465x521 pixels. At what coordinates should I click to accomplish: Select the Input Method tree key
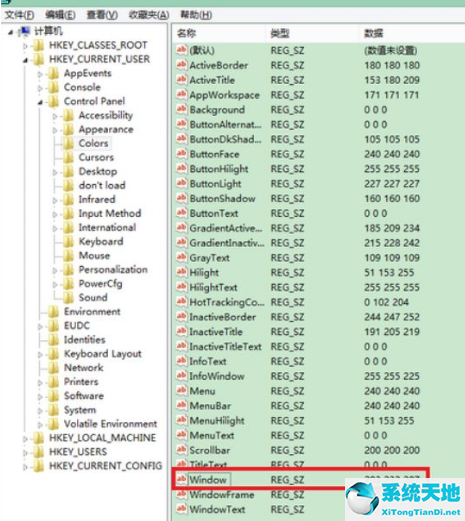[110, 213]
